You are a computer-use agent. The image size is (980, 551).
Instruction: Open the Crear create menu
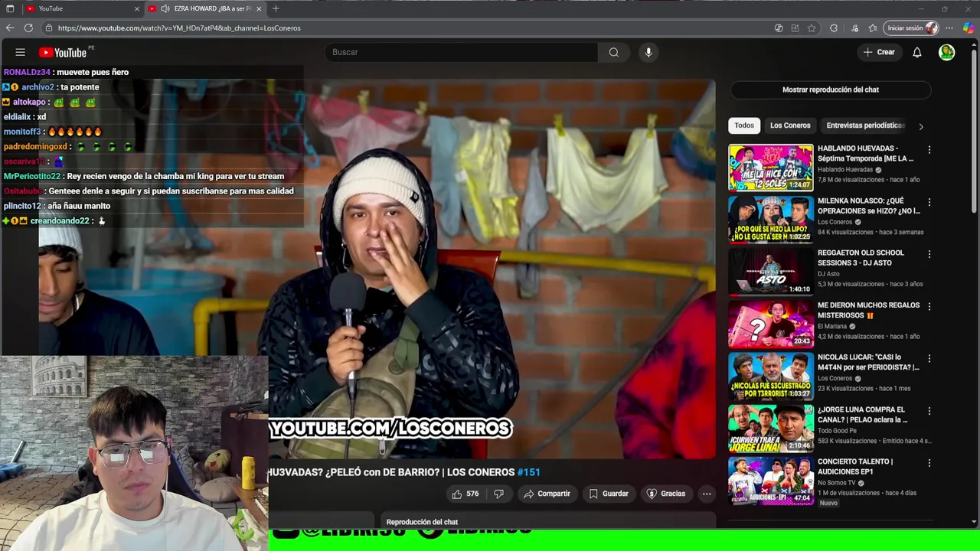[x=879, y=52]
